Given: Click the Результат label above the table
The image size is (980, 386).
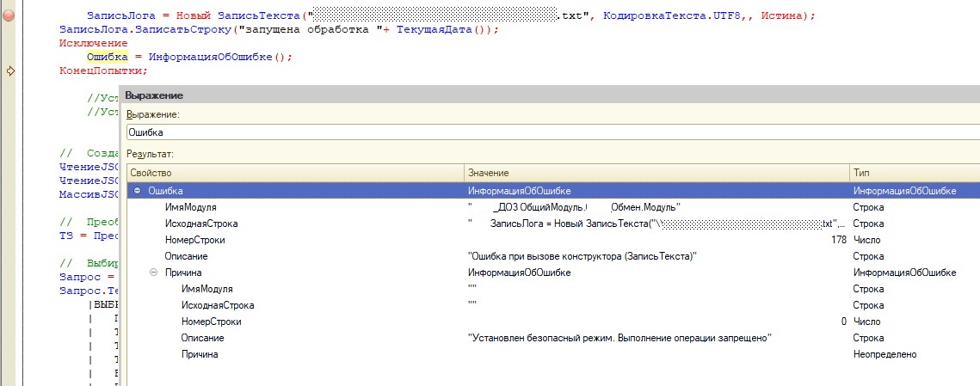Looking at the screenshot, I should tap(150, 153).
